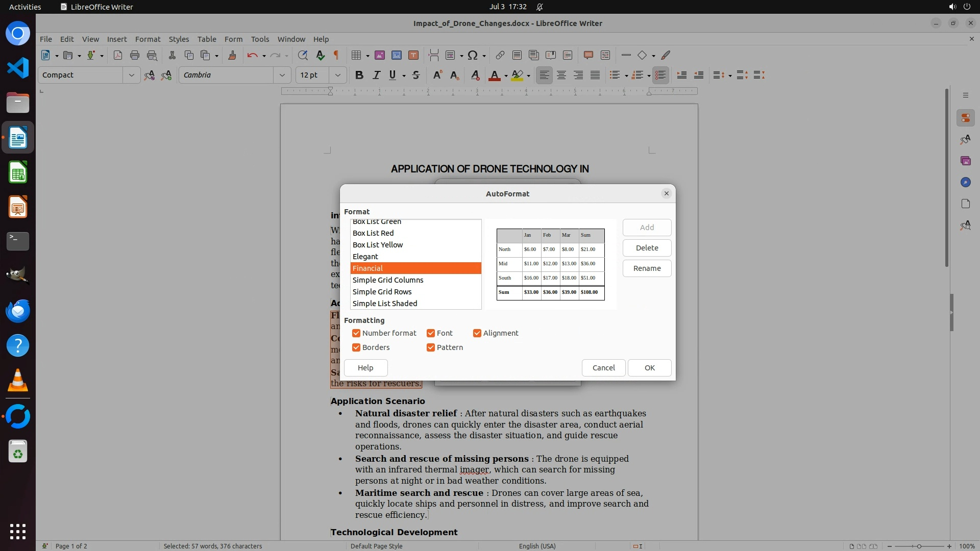Select the Justified alignment icon
Image resolution: width=980 pixels, height=551 pixels.
(595, 75)
